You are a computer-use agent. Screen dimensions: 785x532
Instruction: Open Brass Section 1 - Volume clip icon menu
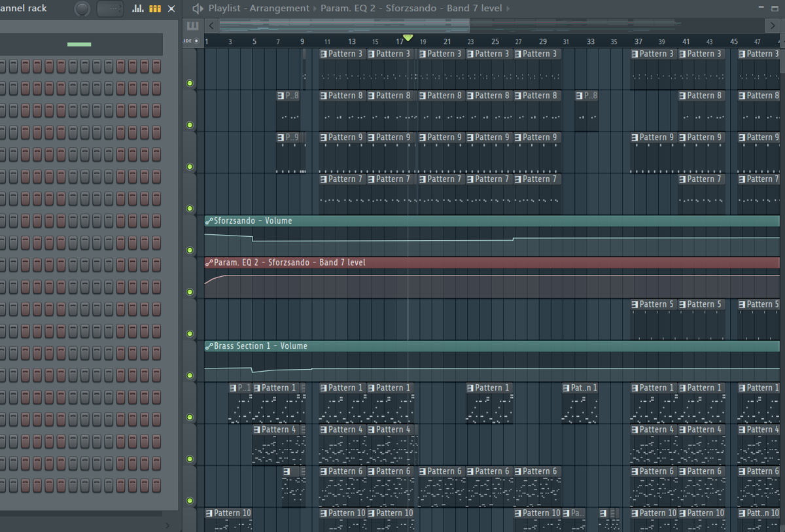209,346
